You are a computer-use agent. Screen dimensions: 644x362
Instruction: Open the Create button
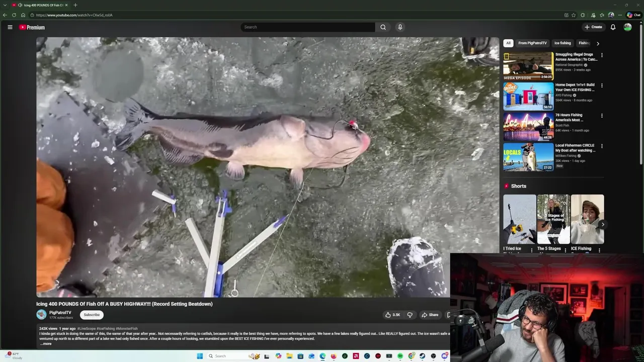pos(593,27)
